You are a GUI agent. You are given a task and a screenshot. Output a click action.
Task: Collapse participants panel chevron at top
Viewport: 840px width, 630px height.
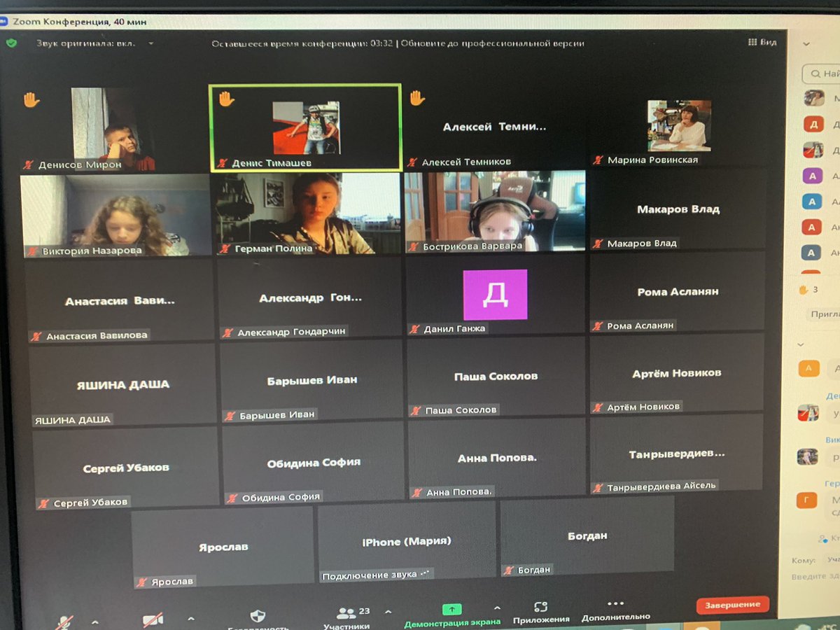806,43
